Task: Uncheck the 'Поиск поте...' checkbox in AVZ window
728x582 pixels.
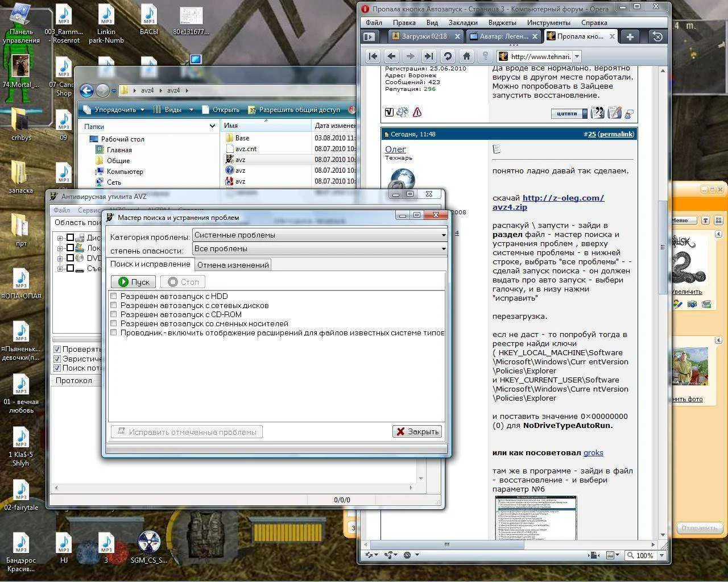Action: pyautogui.click(x=57, y=368)
